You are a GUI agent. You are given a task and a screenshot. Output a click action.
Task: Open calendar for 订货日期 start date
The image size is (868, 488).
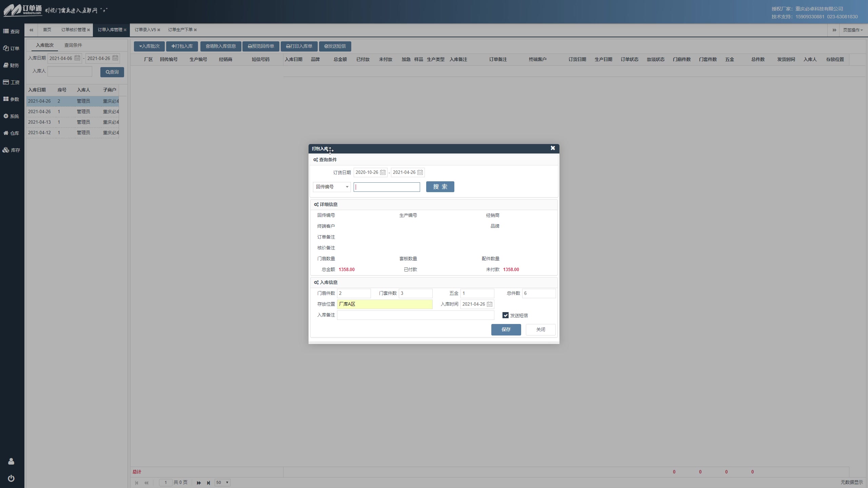pyautogui.click(x=383, y=172)
